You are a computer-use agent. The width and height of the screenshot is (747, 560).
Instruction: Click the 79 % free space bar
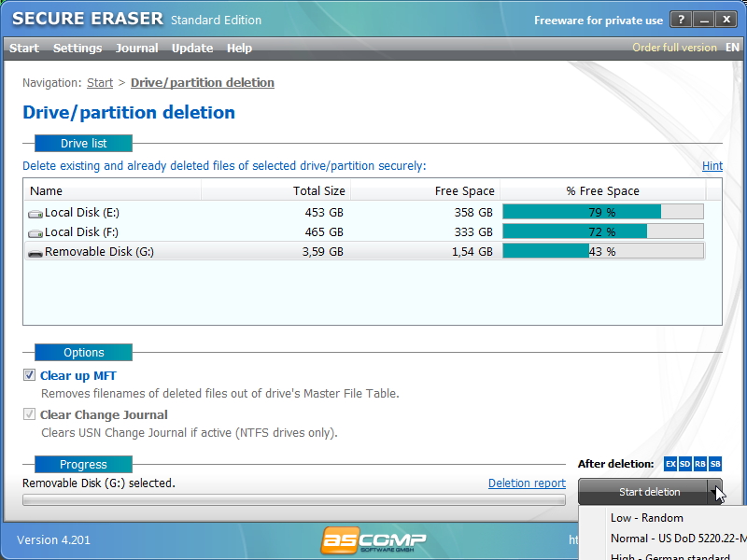click(x=603, y=212)
